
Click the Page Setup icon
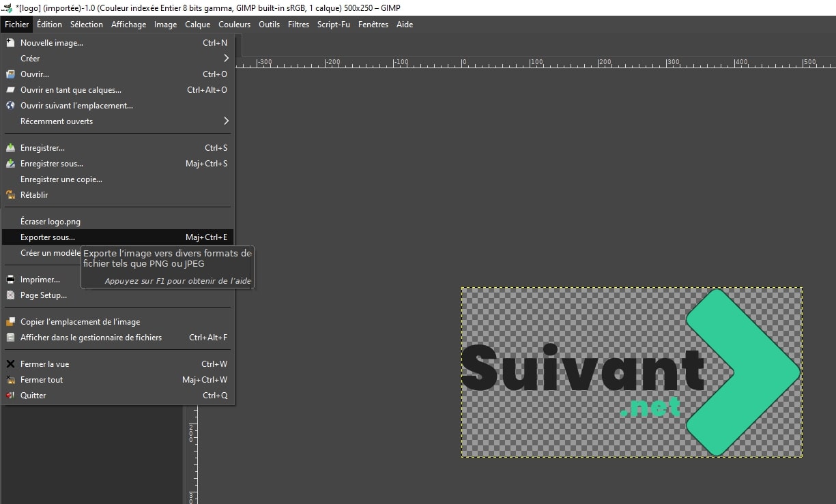10,295
